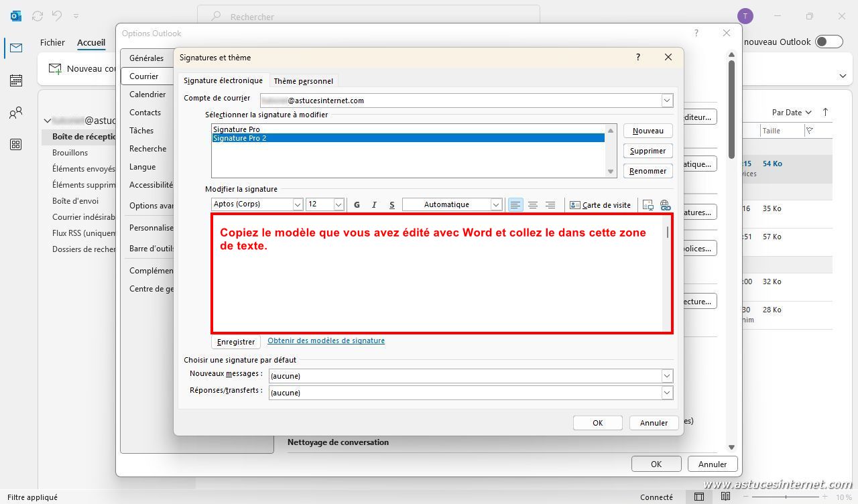The width and height of the screenshot is (858, 504).
Task: Align signature text left
Action: [x=515, y=205]
